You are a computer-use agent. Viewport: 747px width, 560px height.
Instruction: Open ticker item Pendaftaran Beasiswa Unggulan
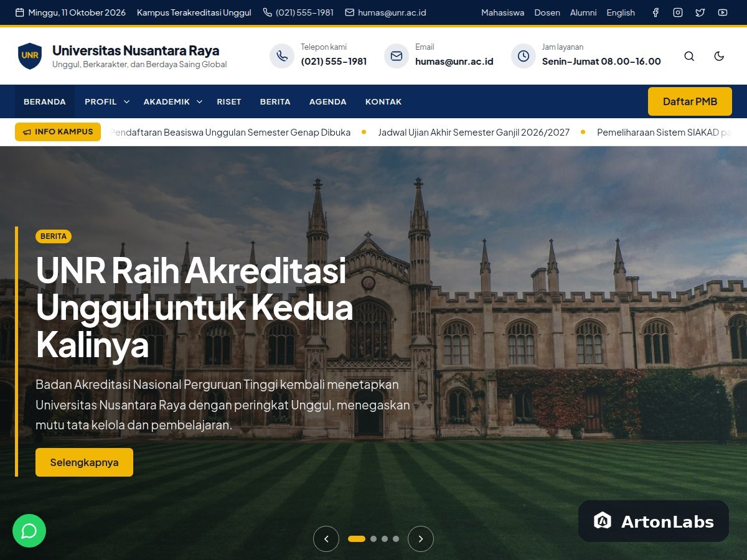click(230, 132)
